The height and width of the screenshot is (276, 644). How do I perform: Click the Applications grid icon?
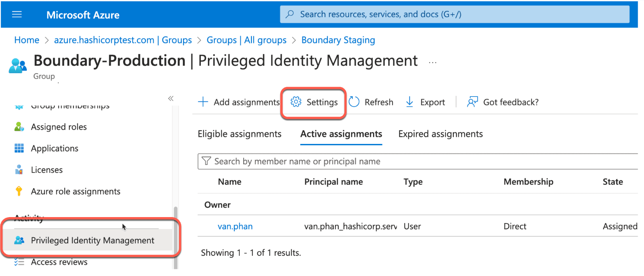(x=19, y=148)
